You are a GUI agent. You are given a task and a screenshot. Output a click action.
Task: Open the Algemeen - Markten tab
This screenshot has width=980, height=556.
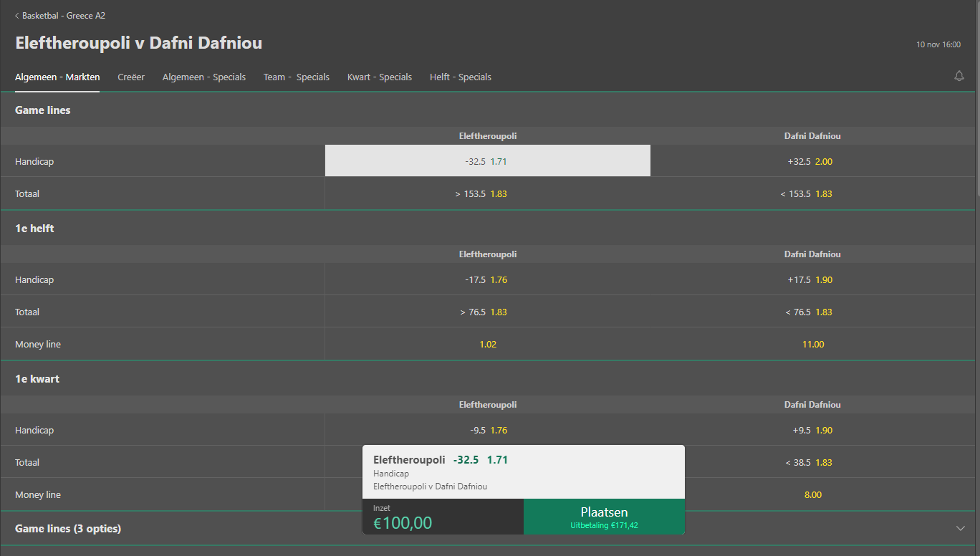point(57,77)
